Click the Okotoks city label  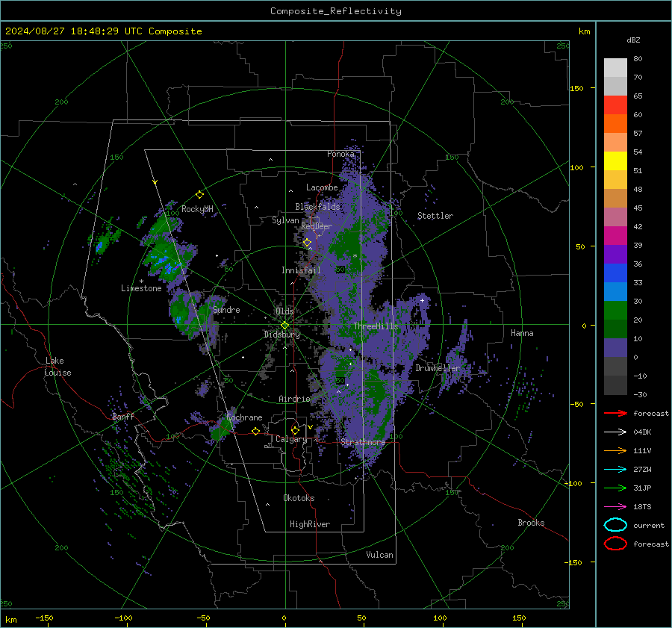click(x=299, y=498)
